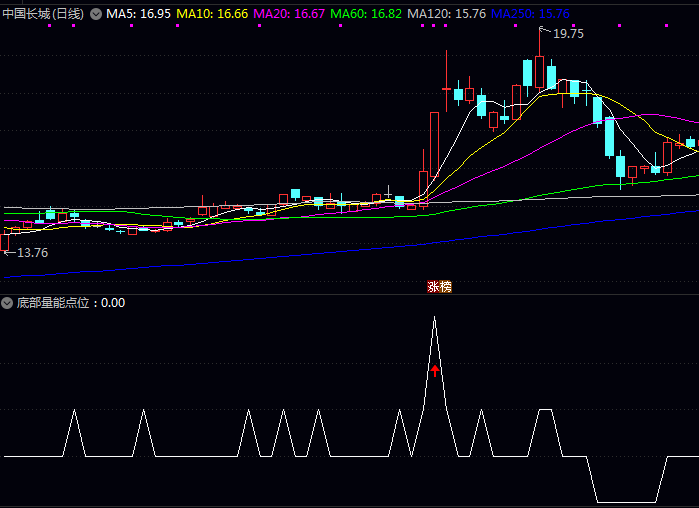Click the first candlestick near 13.76 low
Viewport: 699px width, 508px height.
point(5,241)
